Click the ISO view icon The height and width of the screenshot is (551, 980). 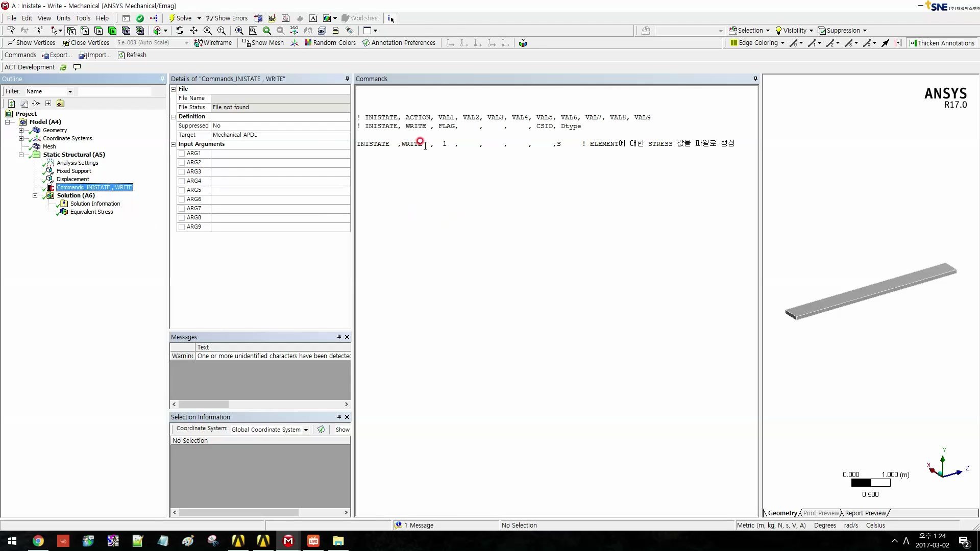click(x=295, y=31)
